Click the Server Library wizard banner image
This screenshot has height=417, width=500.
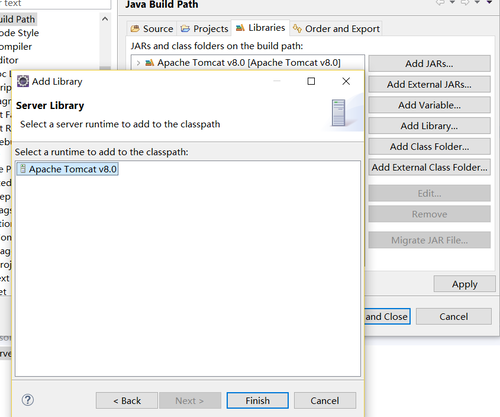coord(343,112)
